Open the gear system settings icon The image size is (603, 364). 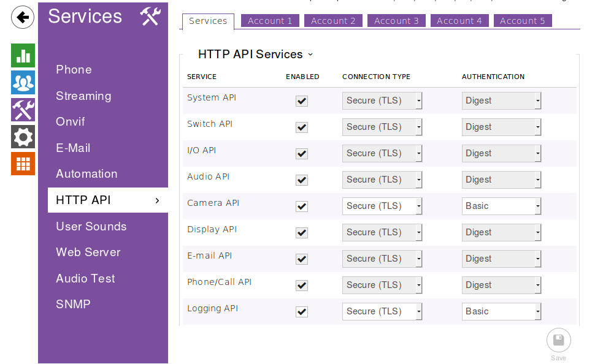(x=23, y=137)
